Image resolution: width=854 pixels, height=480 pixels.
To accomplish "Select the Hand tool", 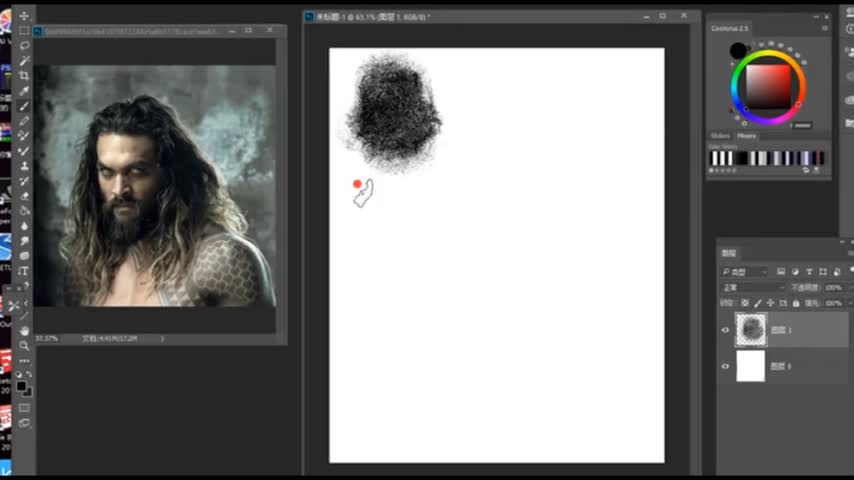I will 24,331.
